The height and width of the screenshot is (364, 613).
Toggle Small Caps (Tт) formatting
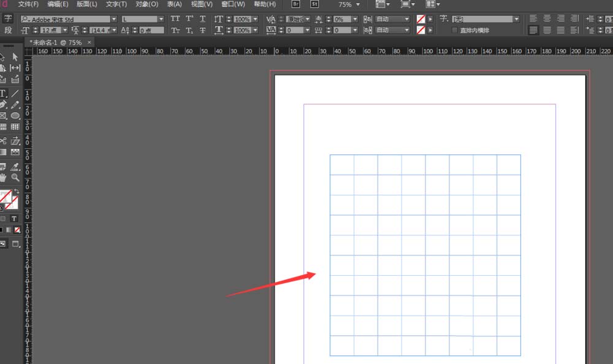[x=175, y=30]
